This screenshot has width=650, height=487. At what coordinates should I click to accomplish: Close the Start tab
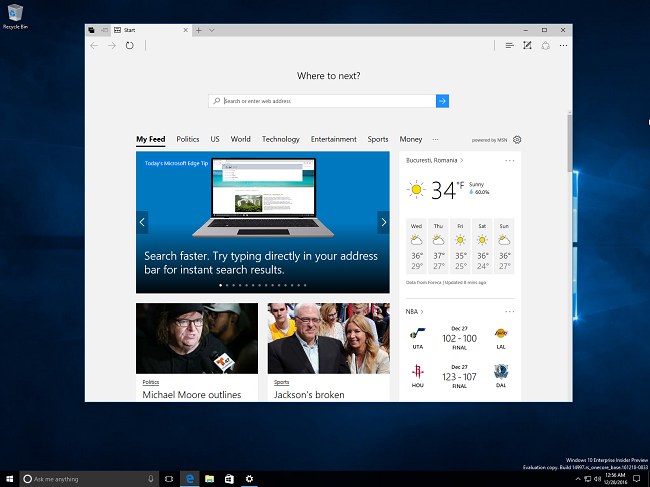[x=185, y=30]
